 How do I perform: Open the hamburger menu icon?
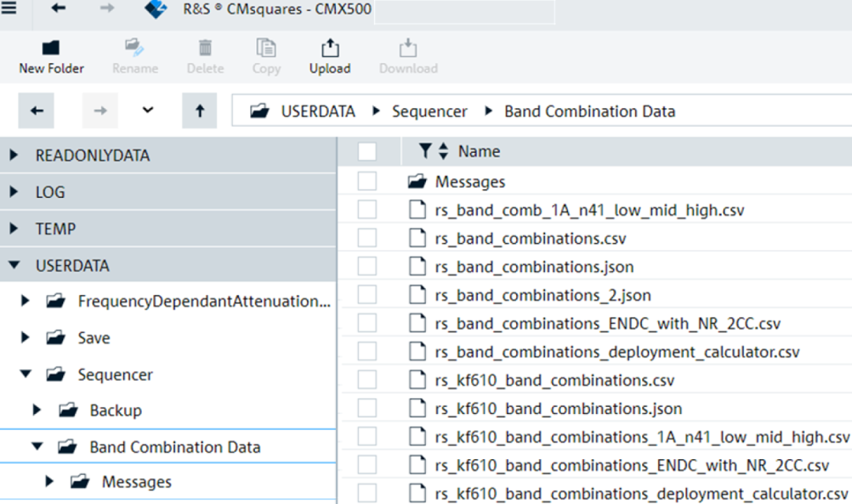coord(10,9)
